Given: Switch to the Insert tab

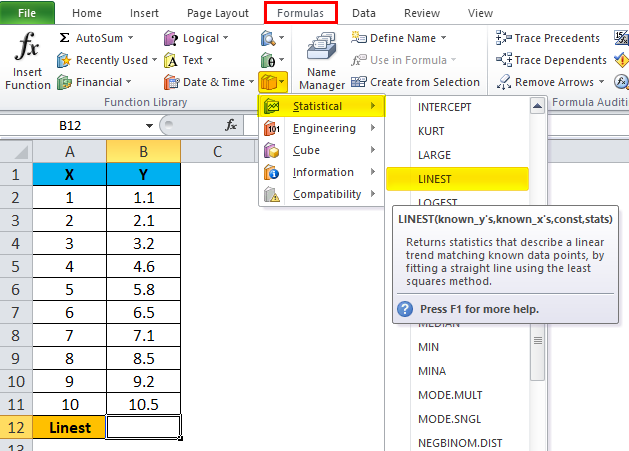Looking at the screenshot, I should click(144, 13).
